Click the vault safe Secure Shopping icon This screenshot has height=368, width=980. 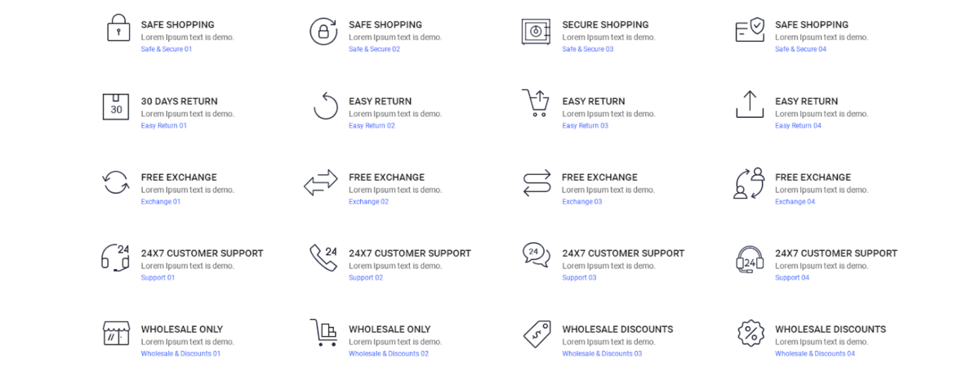pyautogui.click(x=536, y=31)
